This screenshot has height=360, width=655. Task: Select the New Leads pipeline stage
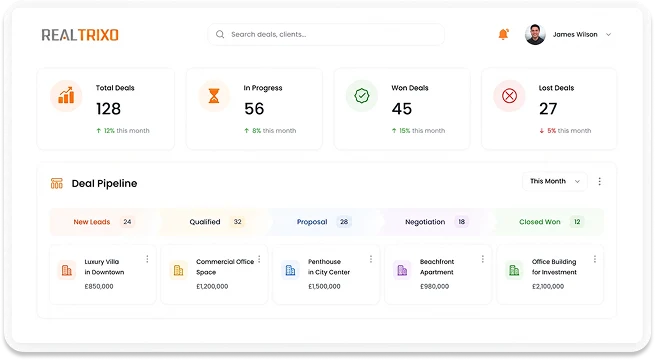click(x=104, y=222)
